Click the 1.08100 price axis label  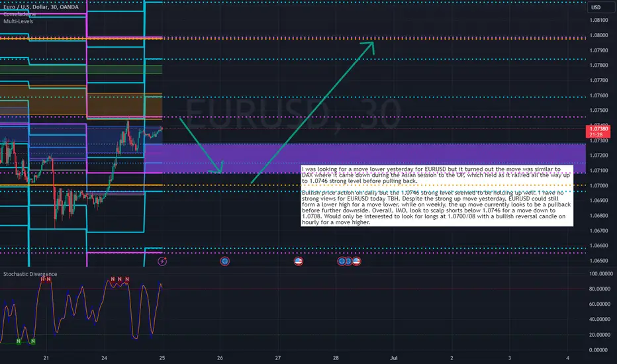pos(598,20)
